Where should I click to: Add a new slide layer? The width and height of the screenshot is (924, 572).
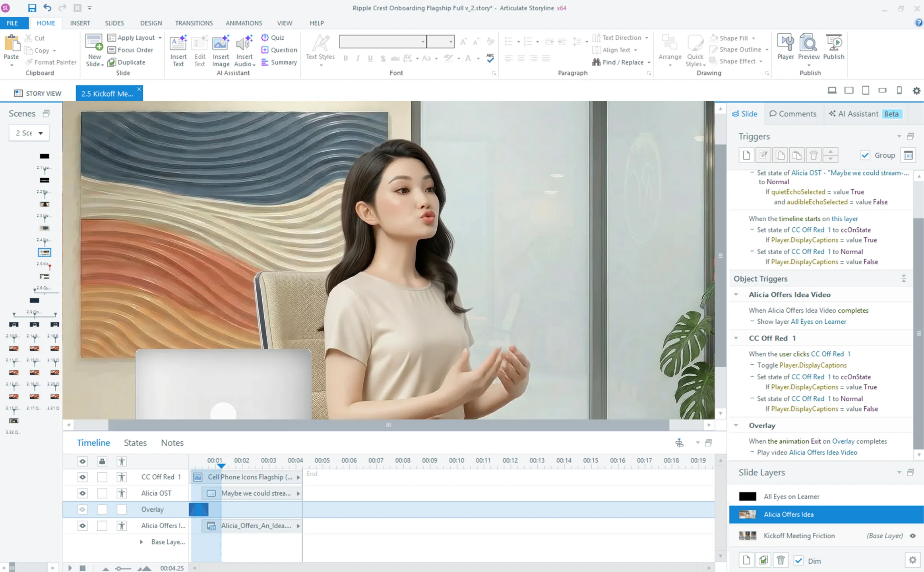(x=746, y=560)
